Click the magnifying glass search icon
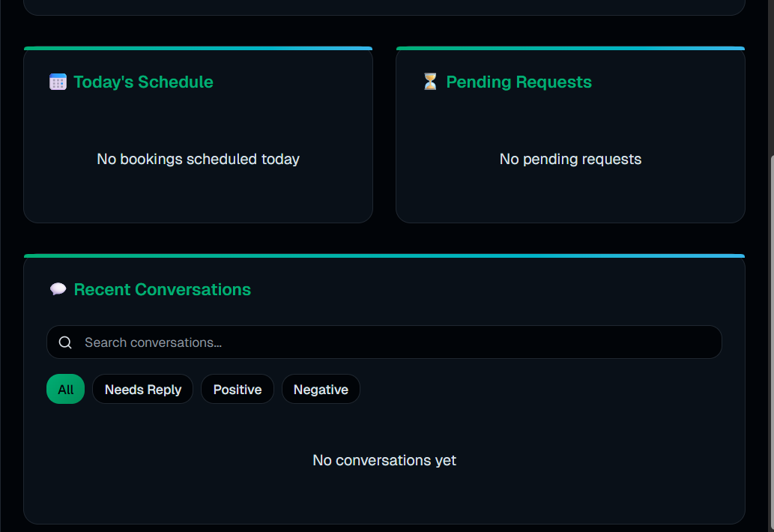774x532 pixels. (x=65, y=342)
